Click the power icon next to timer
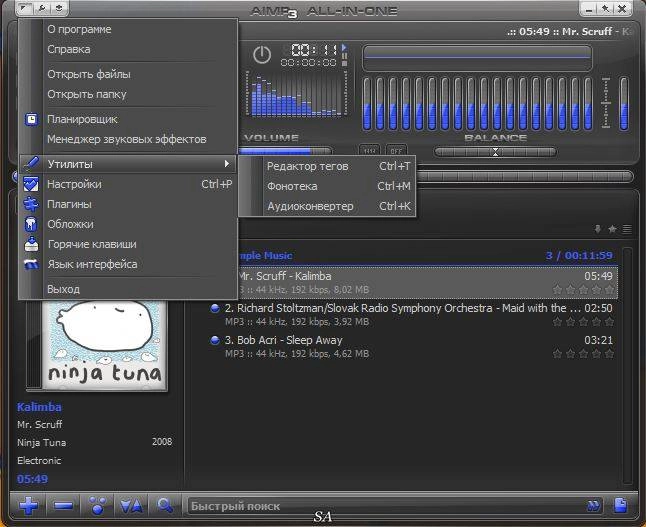Viewport: 646px width, 527px height. coord(262,54)
